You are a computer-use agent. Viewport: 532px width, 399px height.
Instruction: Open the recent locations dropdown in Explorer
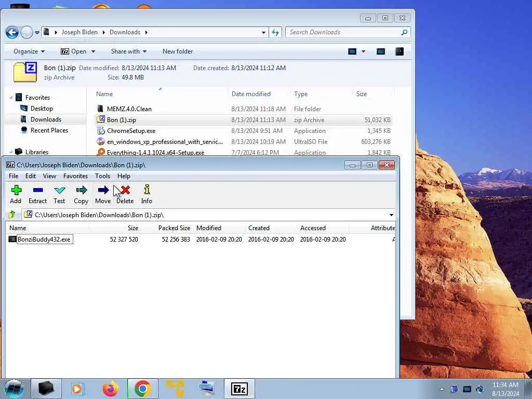click(37, 33)
